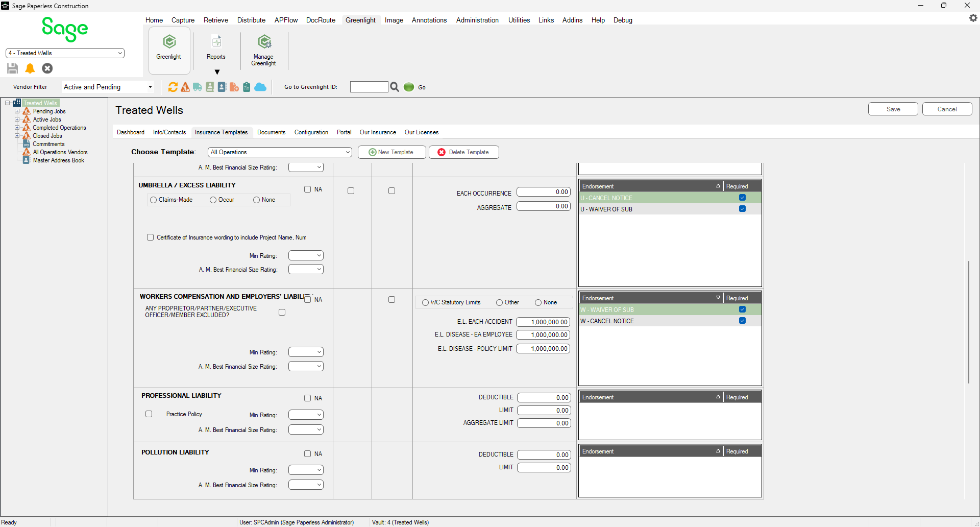Open Pollution Liability Min Rating dropdown
The width and height of the screenshot is (980, 527).
(x=306, y=470)
